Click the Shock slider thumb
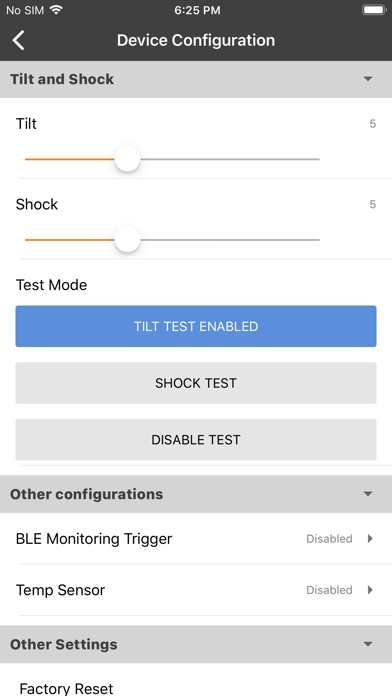Image resolution: width=392 pixels, height=696 pixels. 127,240
